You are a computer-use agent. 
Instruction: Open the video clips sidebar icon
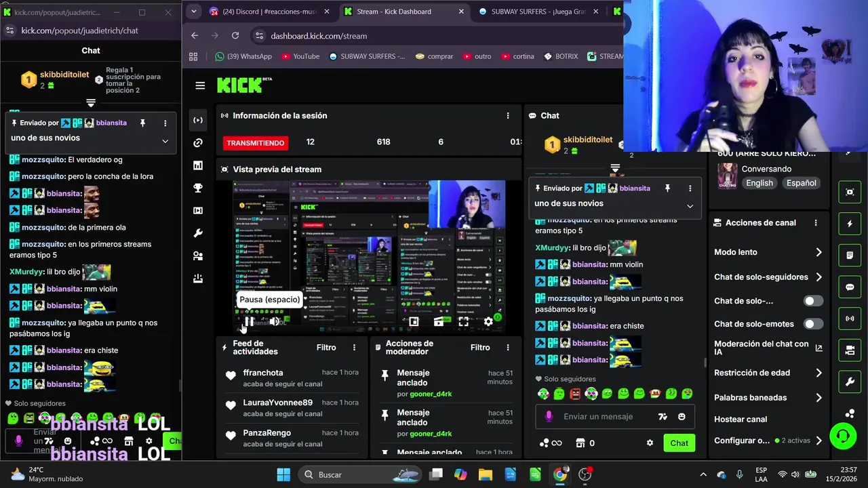(198, 211)
